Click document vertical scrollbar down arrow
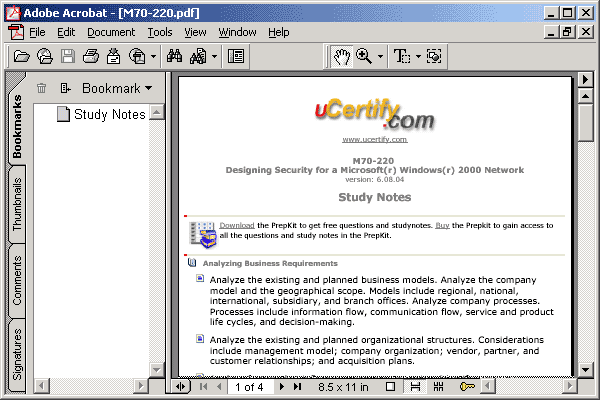Viewport: 600px width, 400px height. pyautogui.click(x=585, y=370)
